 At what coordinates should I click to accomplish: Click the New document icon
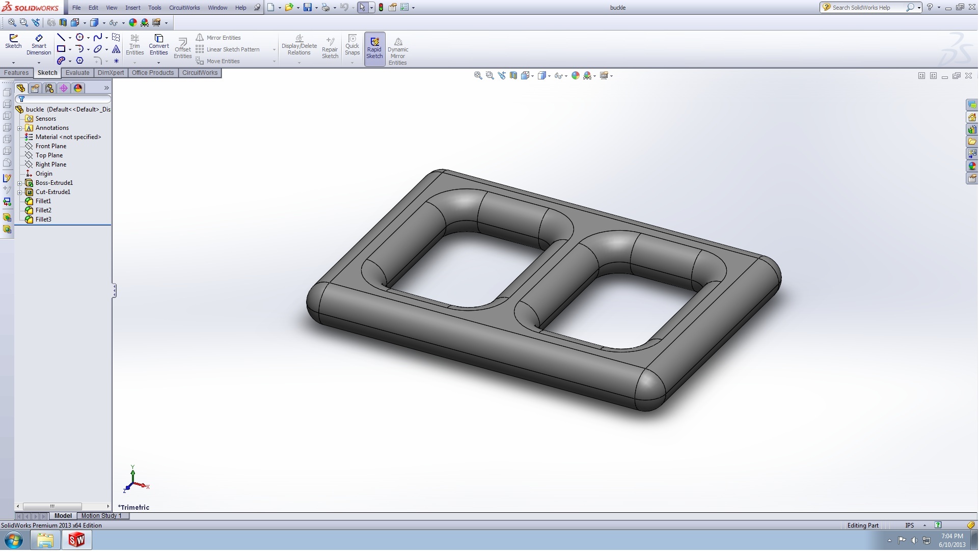[x=271, y=8]
